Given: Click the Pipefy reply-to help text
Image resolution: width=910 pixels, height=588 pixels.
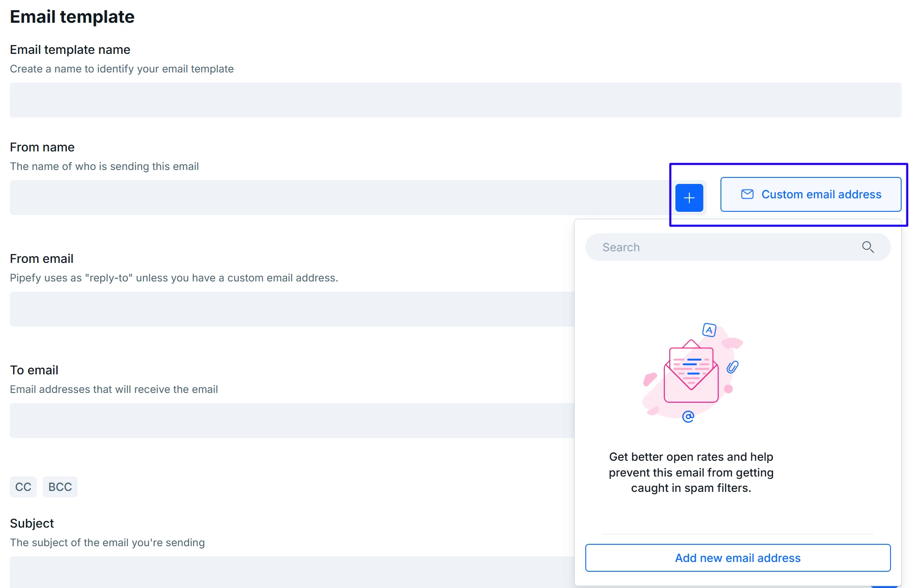Looking at the screenshot, I should (174, 278).
